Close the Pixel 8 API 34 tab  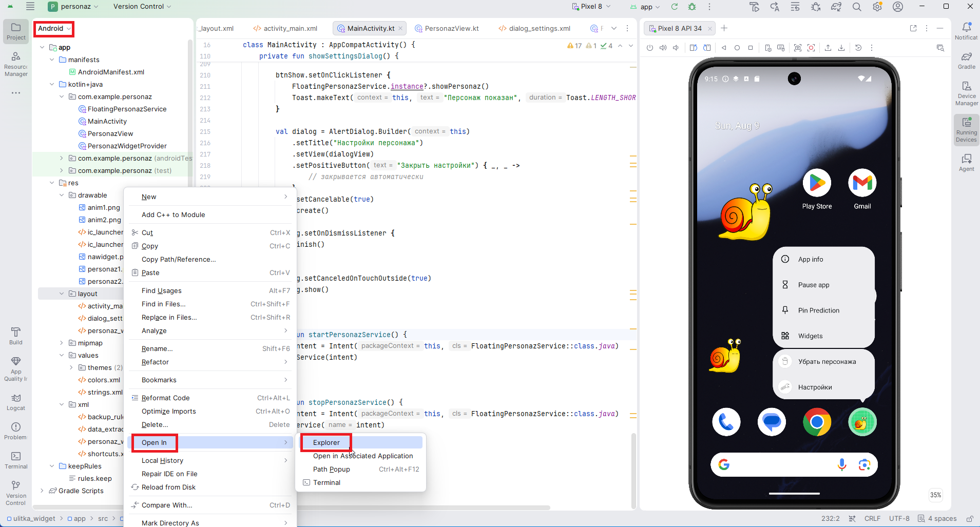(x=710, y=29)
